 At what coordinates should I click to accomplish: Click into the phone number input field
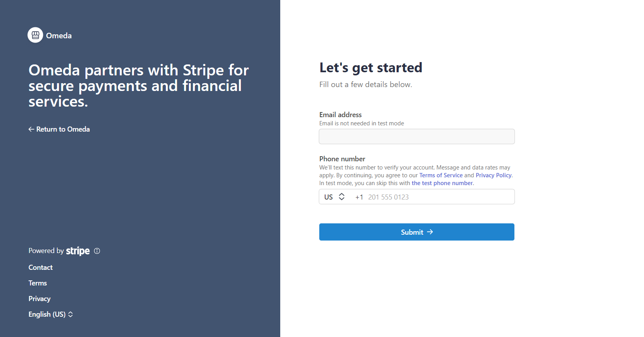pos(437,197)
